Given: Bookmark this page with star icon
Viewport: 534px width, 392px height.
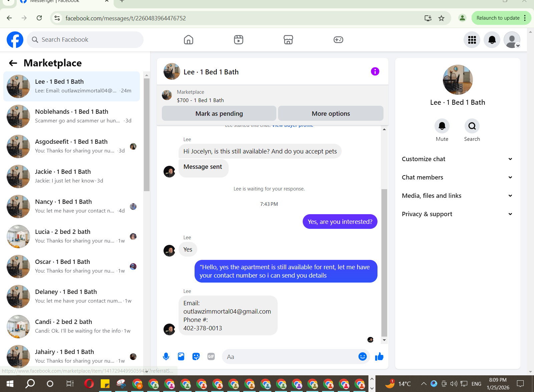Looking at the screenshot, I should pos(441,18).
